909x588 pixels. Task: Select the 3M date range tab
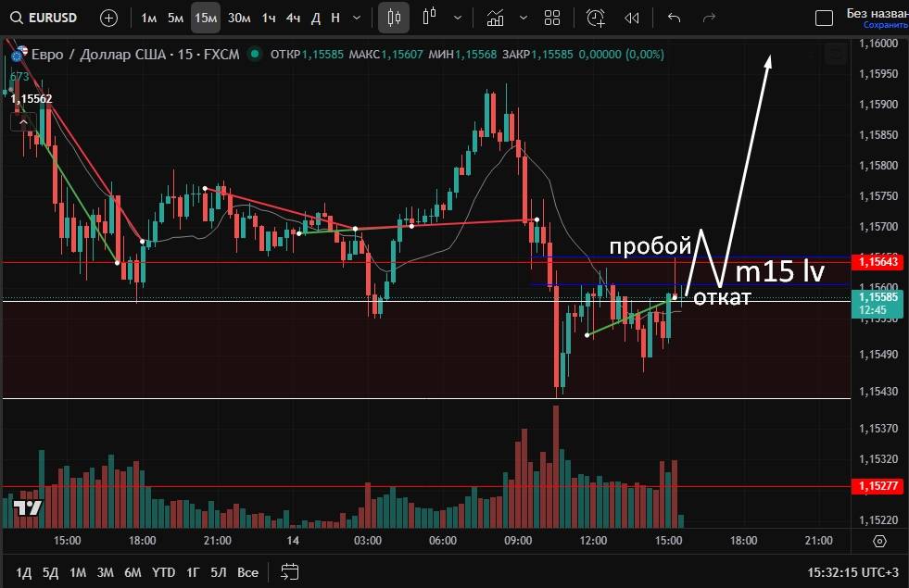105,572
